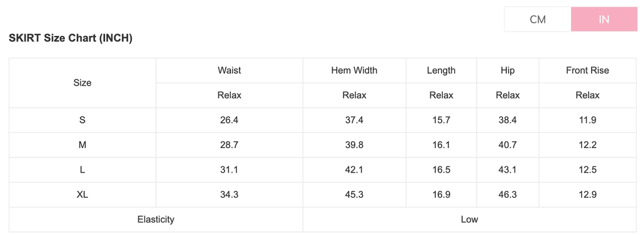Select the L size row label
The height and width of the screenshot is (235, 644).
82,169
